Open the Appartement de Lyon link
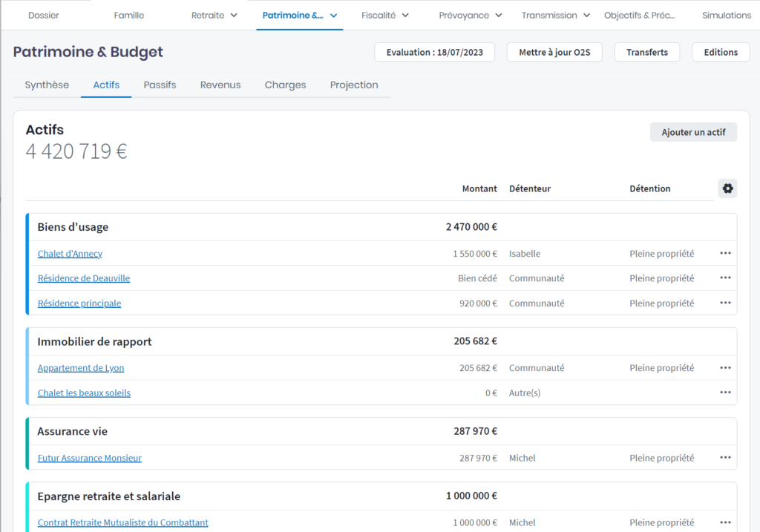Image resolution: width=760 pixels, height=532 pixels. 81,368
